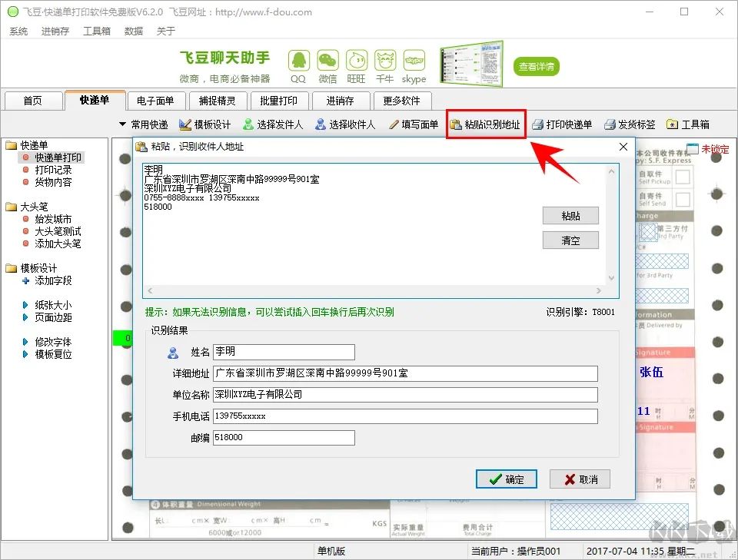Switch to the 批量打印 tab
Screen dimensions: 738x560
pos(278,101)
